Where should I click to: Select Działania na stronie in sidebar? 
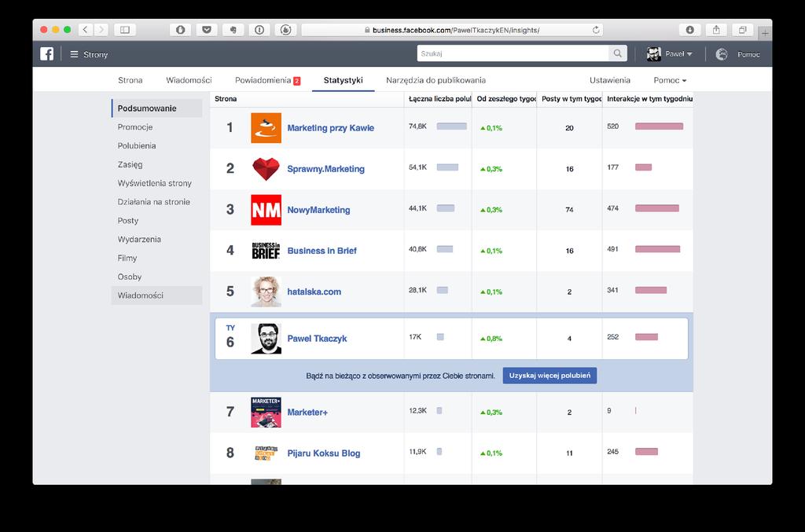(x=157, y=202)
